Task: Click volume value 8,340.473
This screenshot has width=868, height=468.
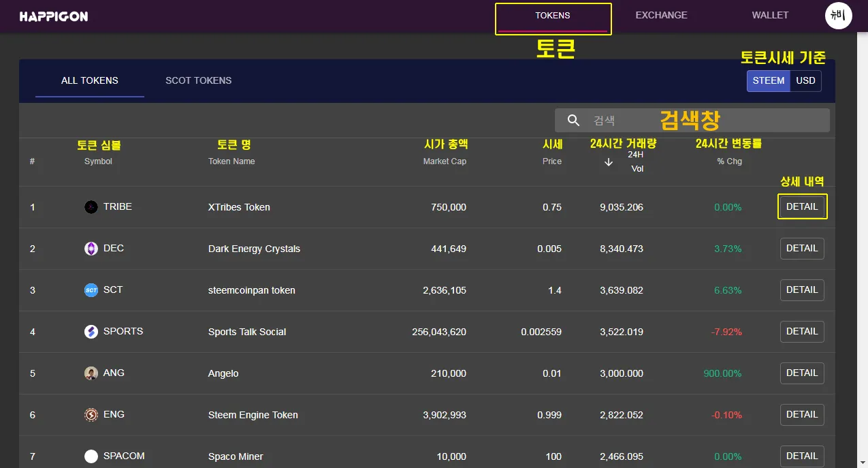Action: (622, 249)
